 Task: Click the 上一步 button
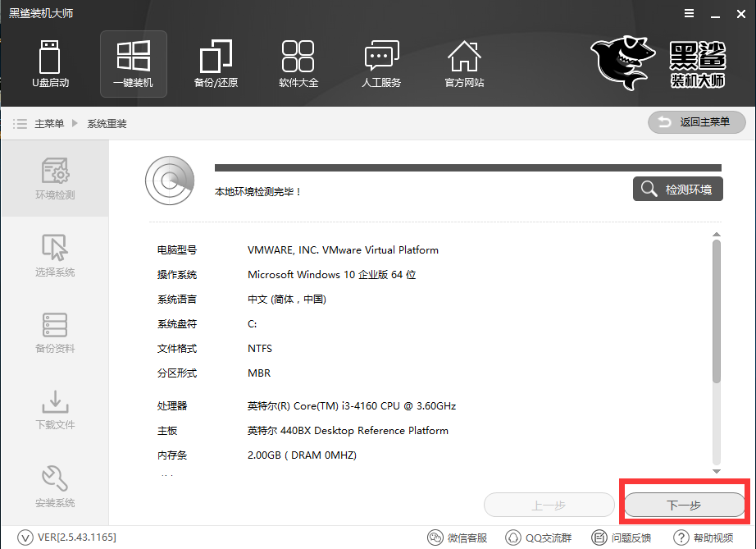(x=549, y=506)
